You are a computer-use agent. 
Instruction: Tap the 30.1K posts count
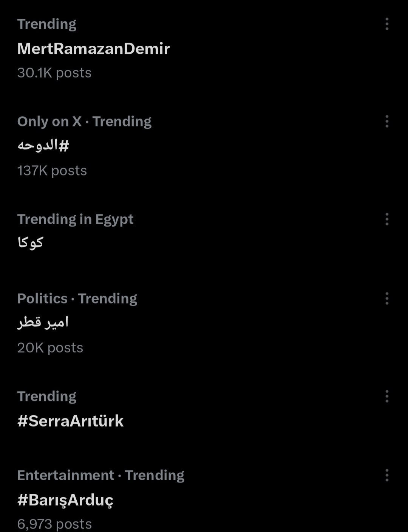(54, 72)
